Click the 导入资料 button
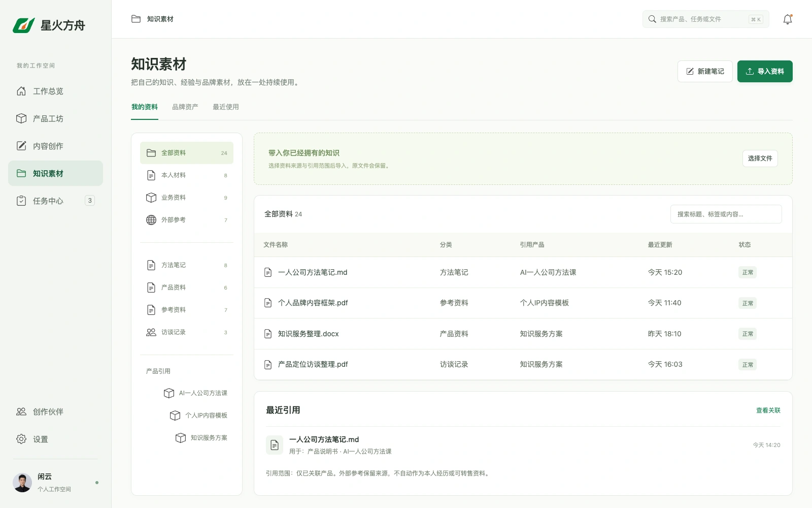The height and width of the screenshot is (508, 812). pos(765,72)
